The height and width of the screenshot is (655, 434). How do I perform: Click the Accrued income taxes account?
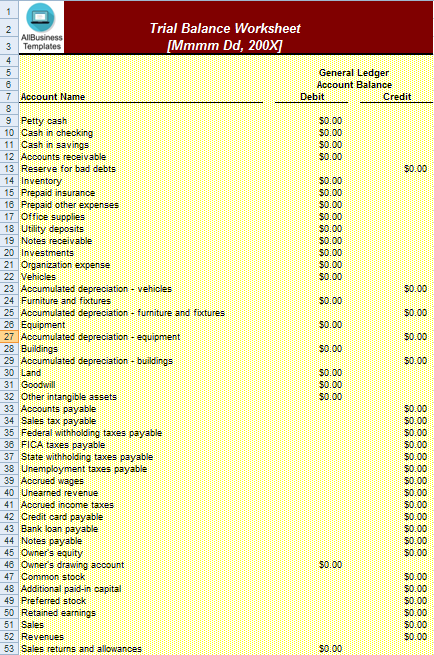[x=67, y=505]
